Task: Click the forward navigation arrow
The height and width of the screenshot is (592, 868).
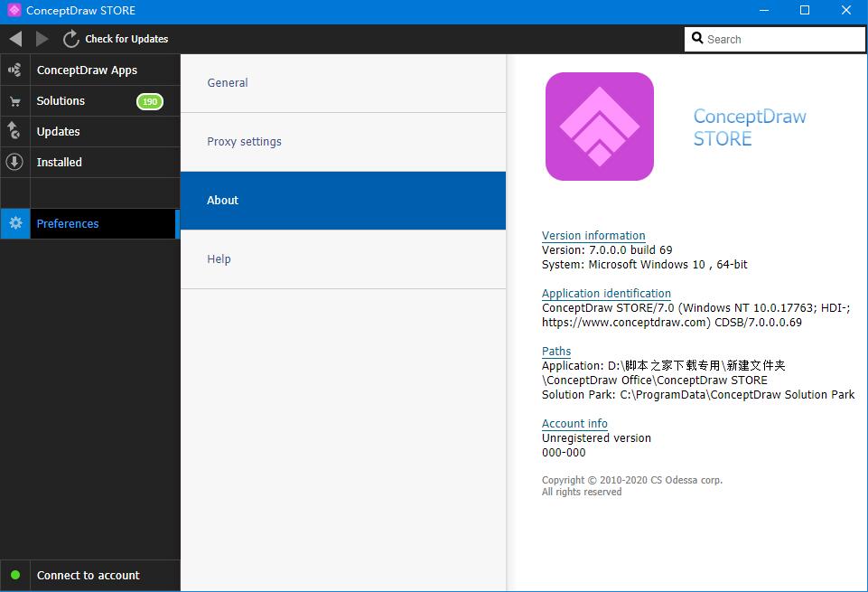Action: coord(42,39)
